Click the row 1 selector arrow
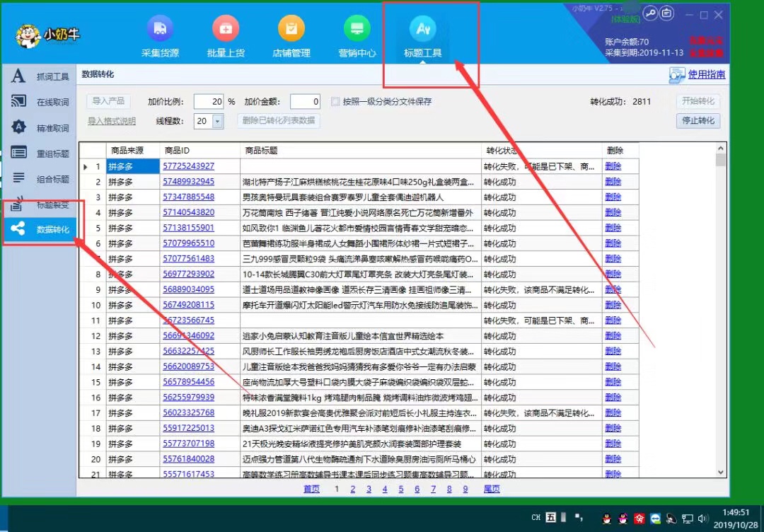 tap(86, 167)
